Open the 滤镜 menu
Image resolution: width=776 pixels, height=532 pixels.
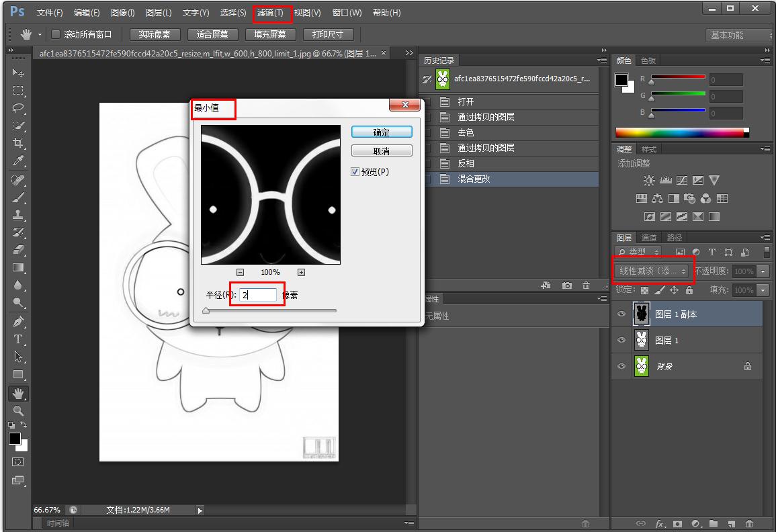tap(272, 12)
